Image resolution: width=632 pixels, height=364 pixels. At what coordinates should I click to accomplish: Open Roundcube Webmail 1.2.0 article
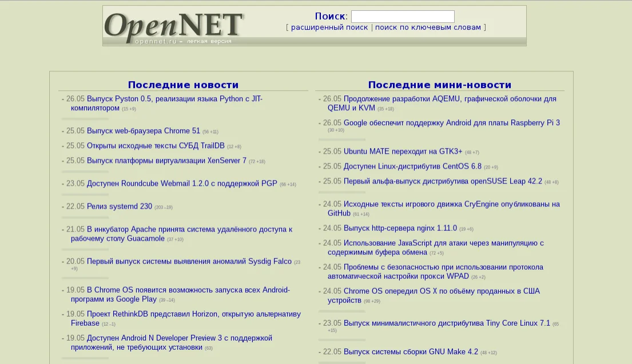pyautogui.click(x=182, y=183)
